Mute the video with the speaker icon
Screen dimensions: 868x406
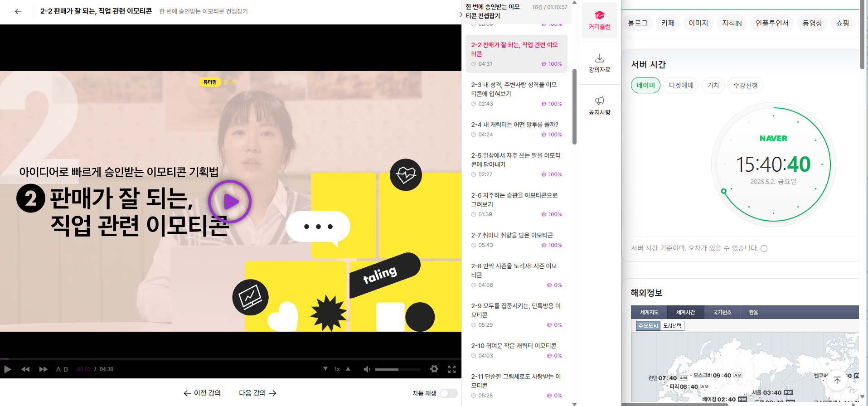(x=367, y=369)
